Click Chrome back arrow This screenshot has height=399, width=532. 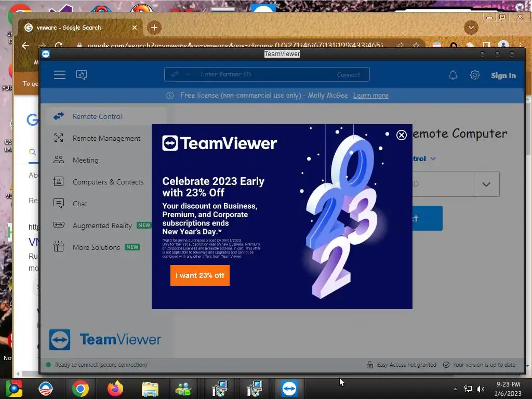25,46
